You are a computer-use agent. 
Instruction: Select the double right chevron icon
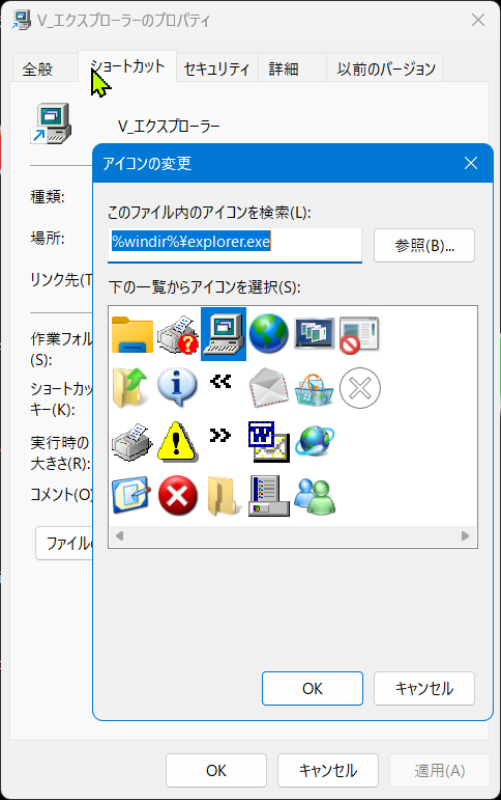pyautogui.click(x=220, y=435)
